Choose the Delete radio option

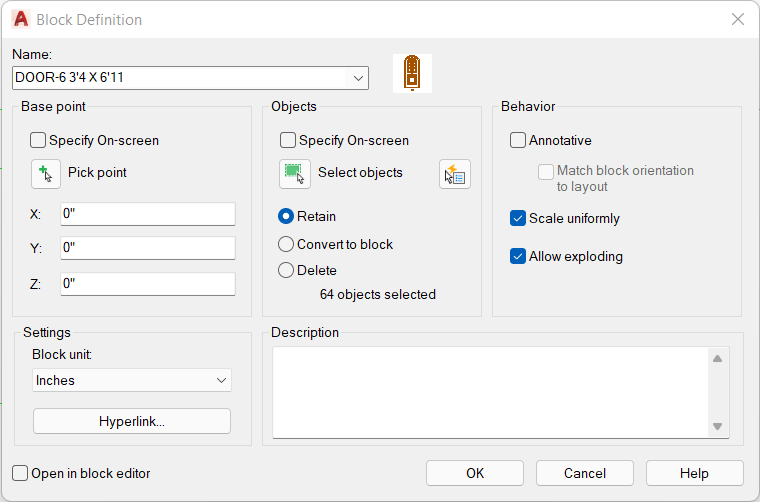tap(286, 270)
